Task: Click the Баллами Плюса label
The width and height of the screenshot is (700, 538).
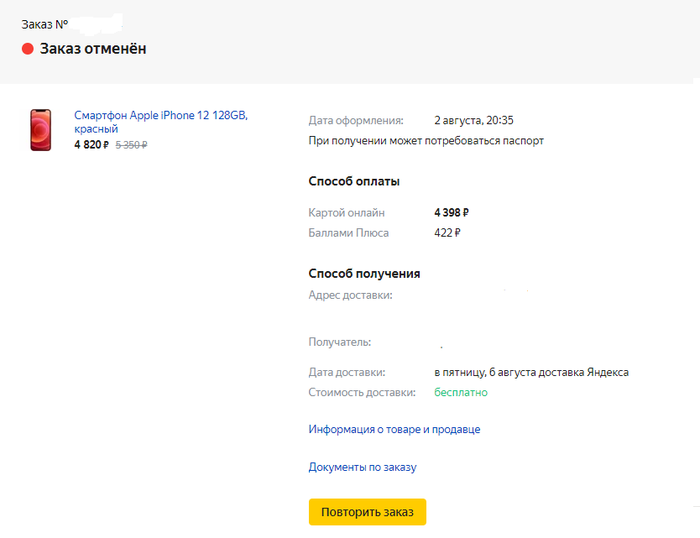Action: [x=349, y=233]
